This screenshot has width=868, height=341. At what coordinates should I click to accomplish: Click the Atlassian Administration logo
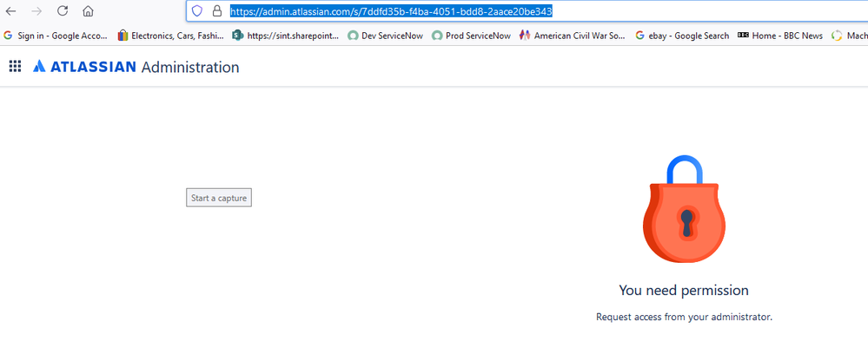pyautogui.click(x=136, y=68)
